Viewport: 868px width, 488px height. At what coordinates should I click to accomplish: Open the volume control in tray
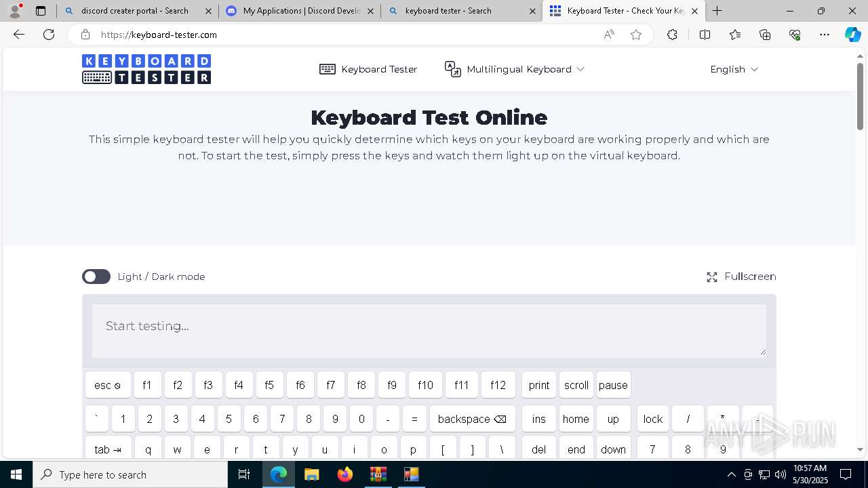click(x=780, y=474)
